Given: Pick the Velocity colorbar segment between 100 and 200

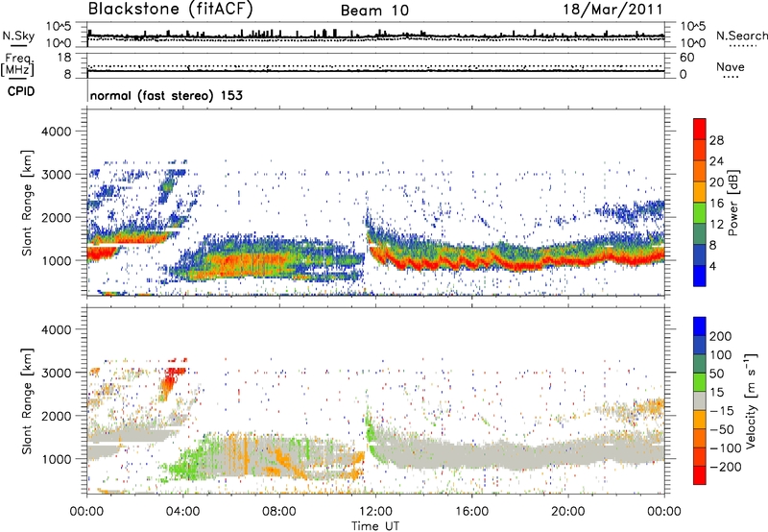Looking at the screenshot, I should (x=700, y=345).
